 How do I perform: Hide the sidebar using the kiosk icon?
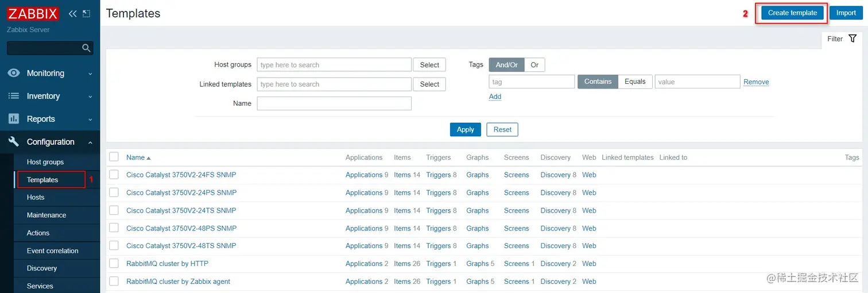(x=87, y=14)
